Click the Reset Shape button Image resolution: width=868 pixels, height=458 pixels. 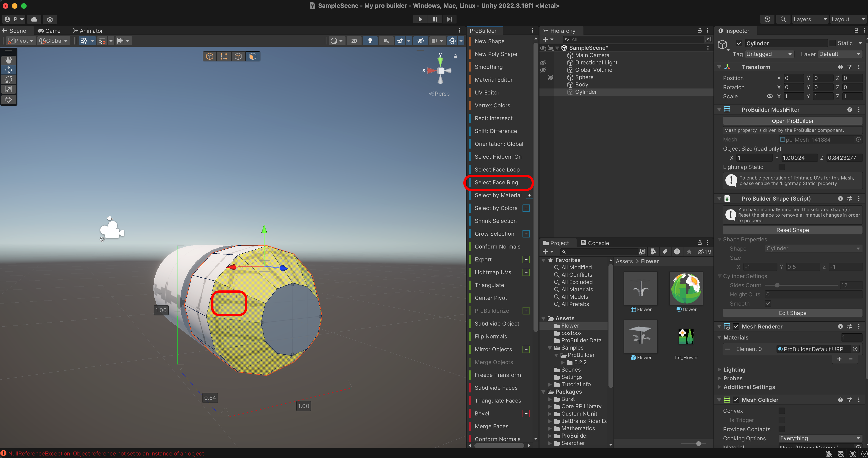792,230
